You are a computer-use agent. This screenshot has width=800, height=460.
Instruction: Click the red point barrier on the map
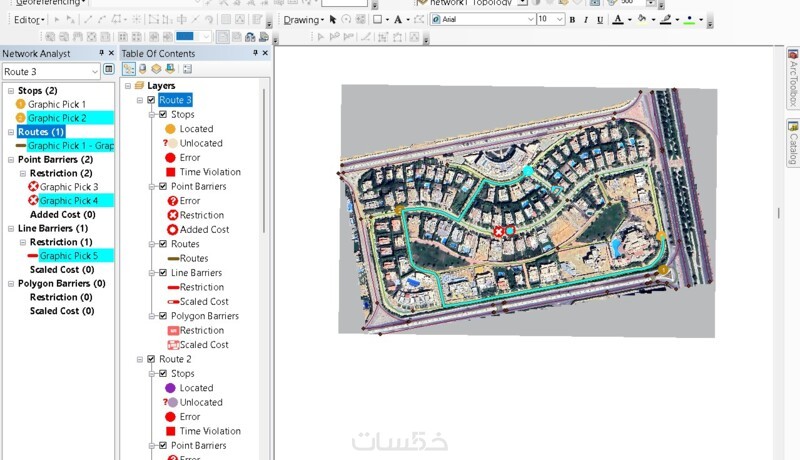[x=498, y=232]
